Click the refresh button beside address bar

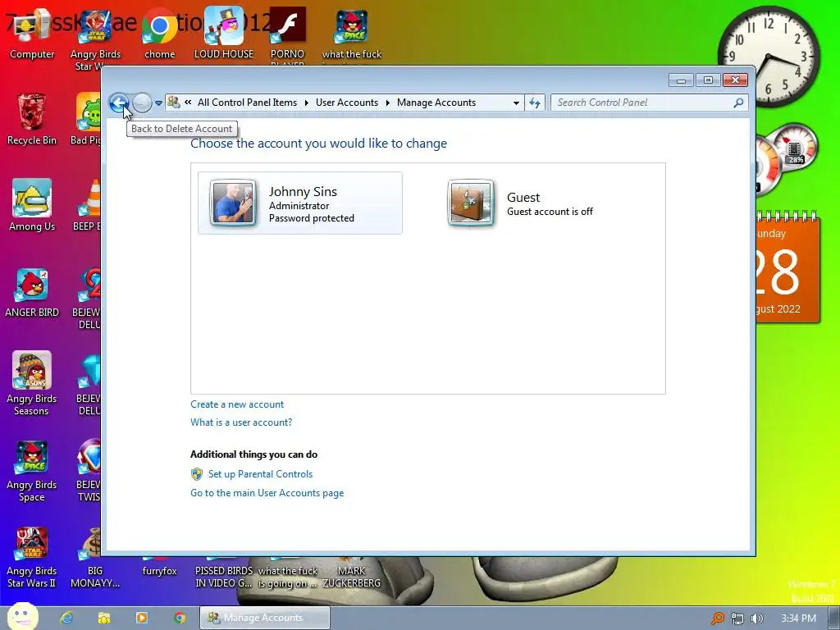point(535,103)
